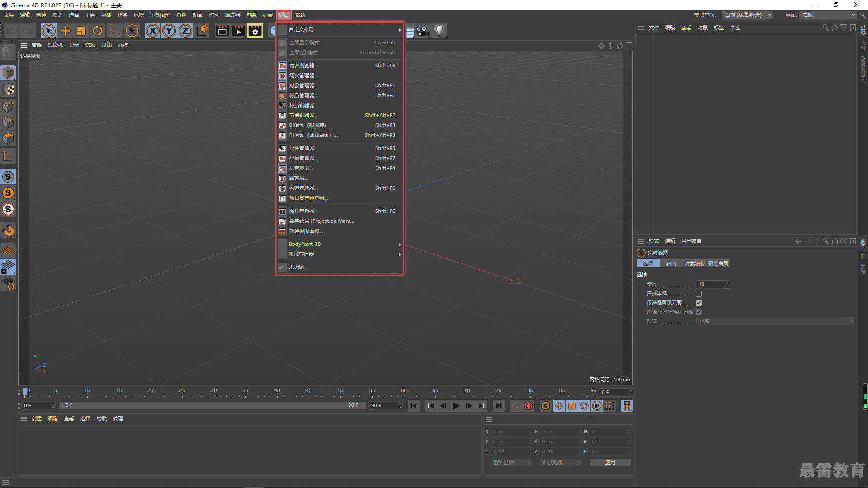Click the Enable Axis L-shaped icon

[x=8, y=156]
